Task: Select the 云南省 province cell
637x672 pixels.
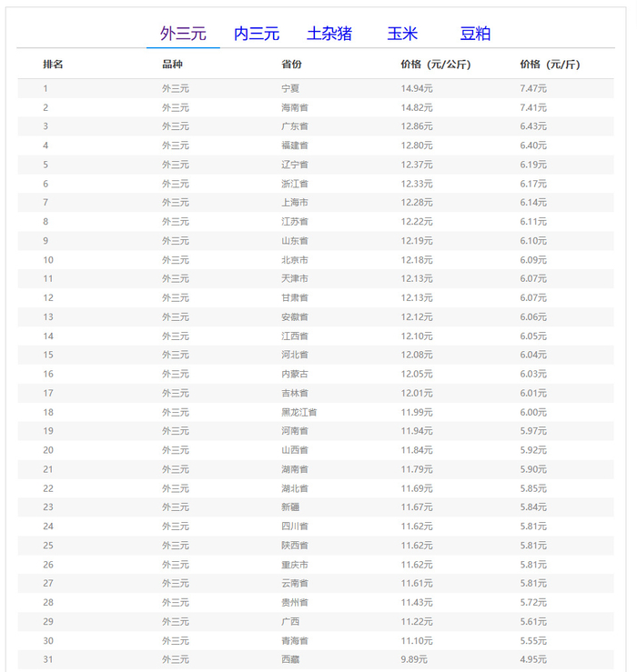Action: [295, 583]
